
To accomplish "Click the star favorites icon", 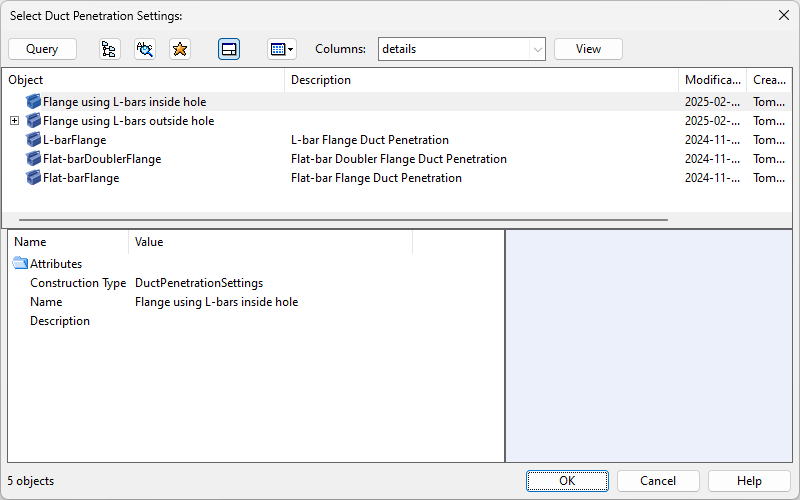I will [180, 49].
